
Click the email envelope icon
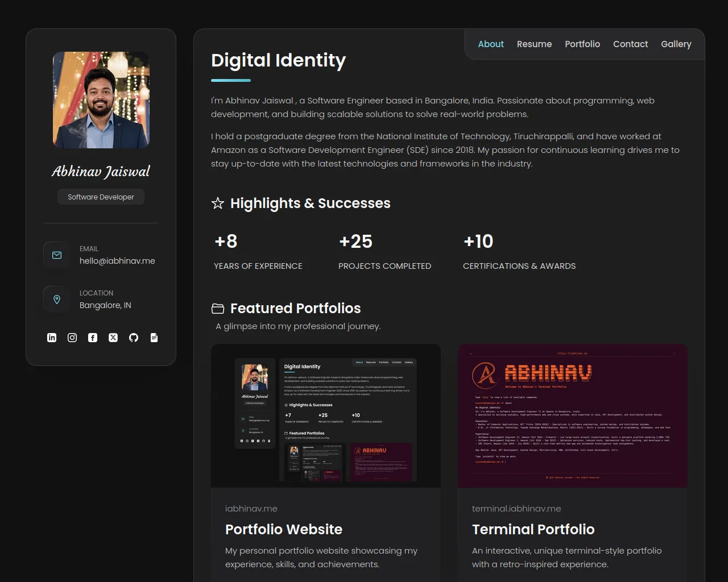coord(57,255)
